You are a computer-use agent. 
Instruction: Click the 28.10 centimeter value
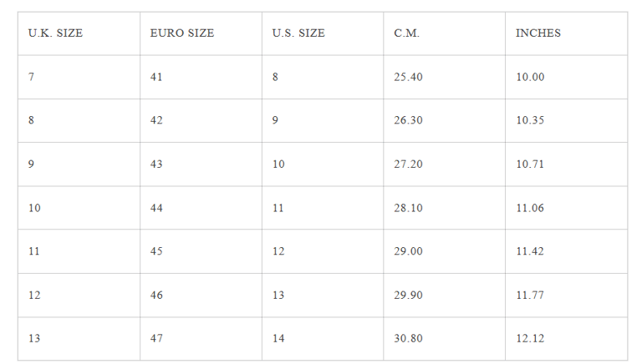pyautogui.click(x=408, y=208)
